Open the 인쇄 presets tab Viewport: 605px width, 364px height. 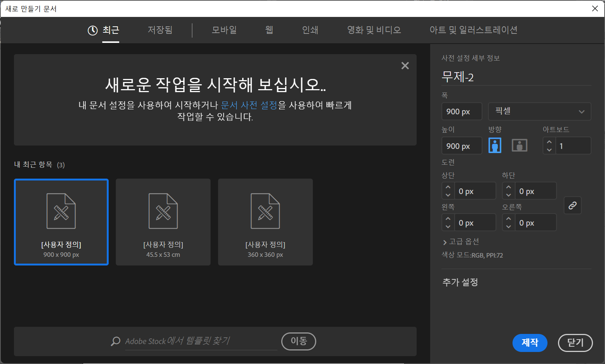point(310,30)
